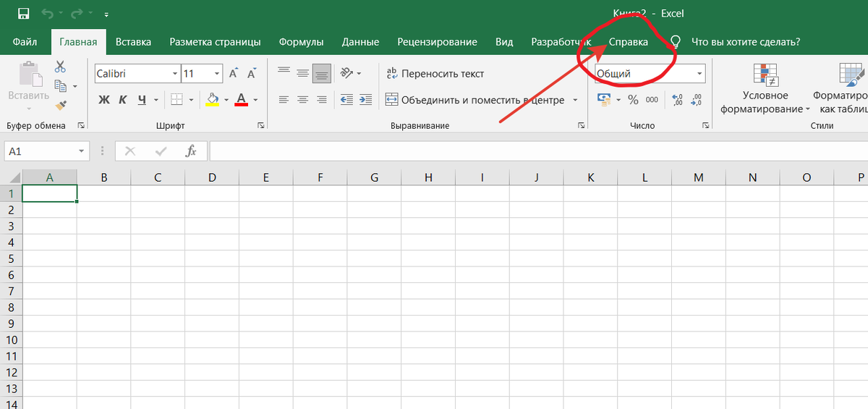
Task: Save the workbook with the floppy icon
Action: (x=23, y=14)
